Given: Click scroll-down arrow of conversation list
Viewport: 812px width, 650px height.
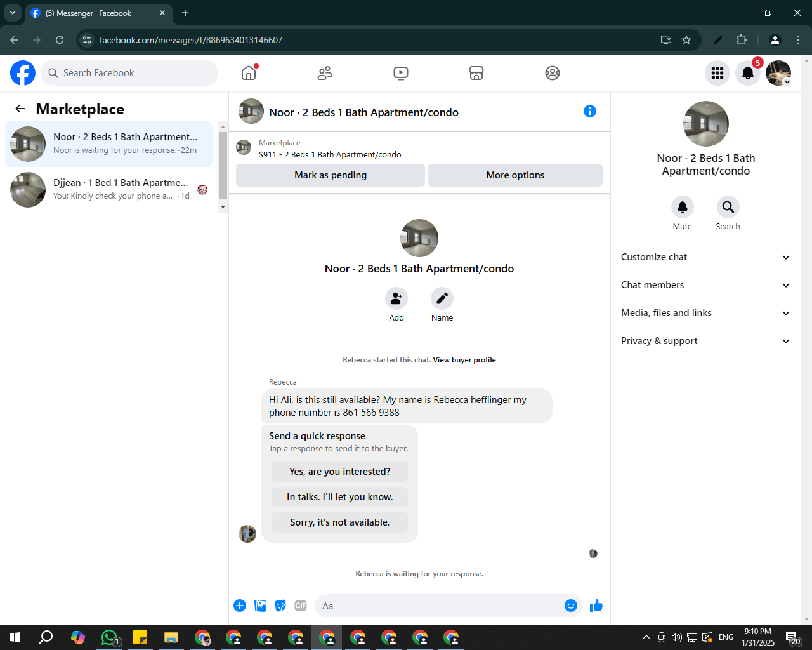Looking at the screenshot, I should coord(223,207).
